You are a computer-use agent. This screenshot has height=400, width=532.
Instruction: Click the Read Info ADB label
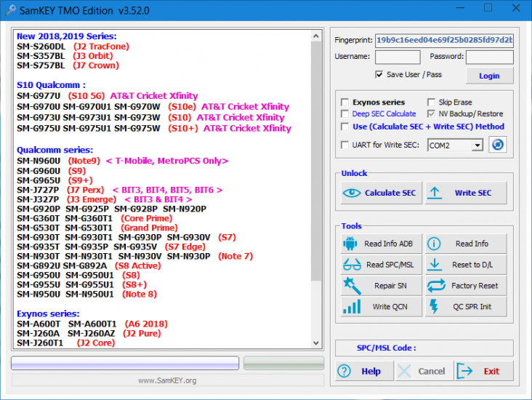tap(389, 244)
